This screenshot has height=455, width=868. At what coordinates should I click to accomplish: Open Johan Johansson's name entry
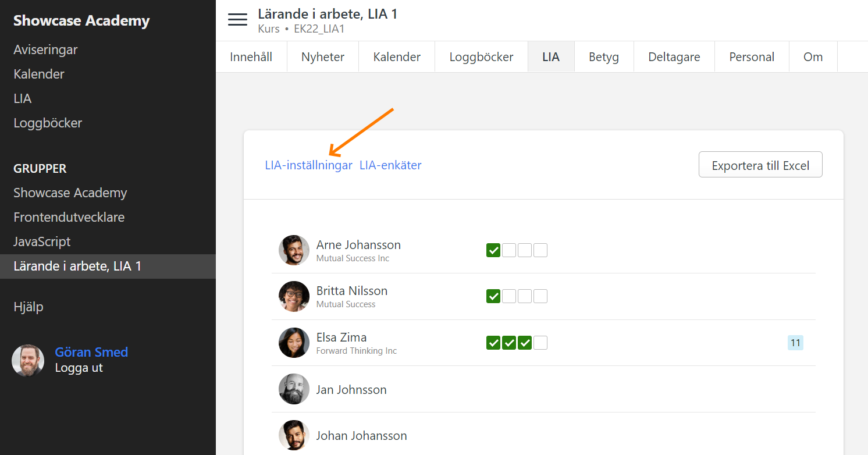click(361, 436)
